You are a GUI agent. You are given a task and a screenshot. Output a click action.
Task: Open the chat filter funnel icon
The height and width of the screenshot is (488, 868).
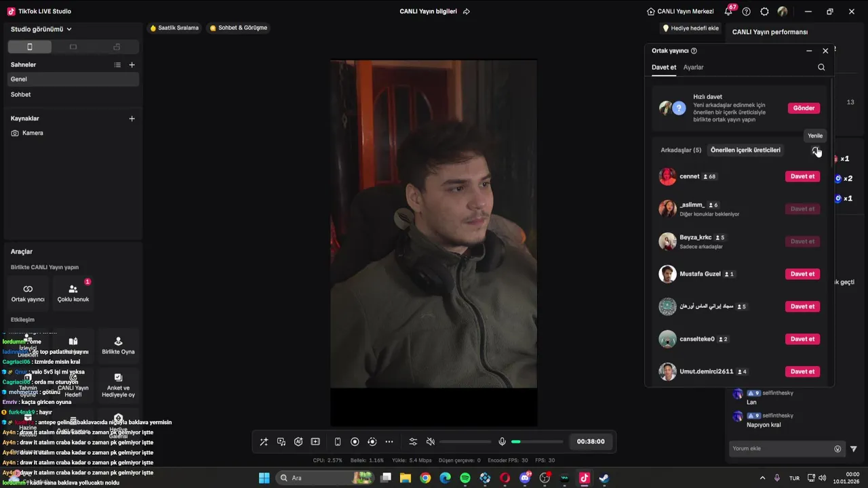click(854, 449)
